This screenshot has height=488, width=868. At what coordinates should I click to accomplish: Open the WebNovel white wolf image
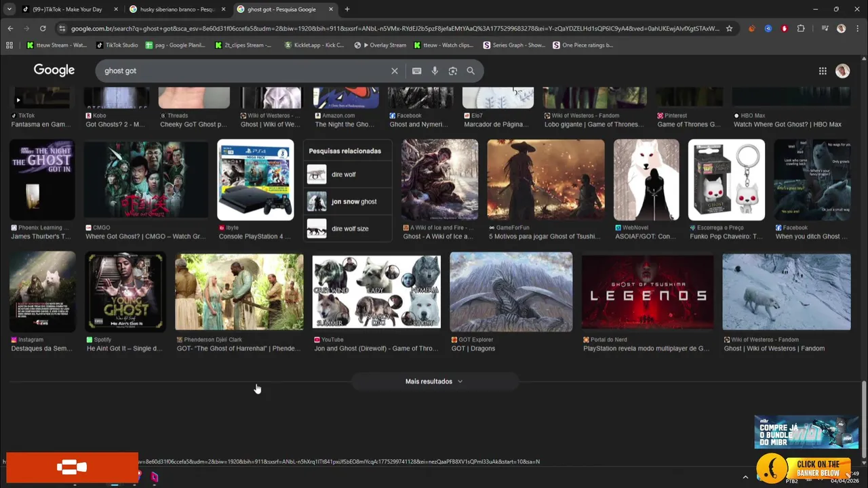pyautogui.click(x=646, y=180)
